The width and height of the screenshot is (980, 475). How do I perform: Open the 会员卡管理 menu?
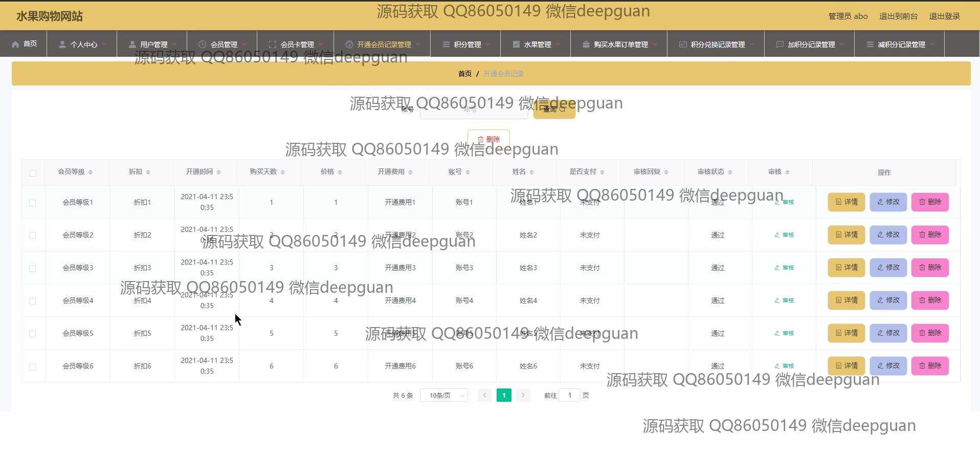click(296, 45)
